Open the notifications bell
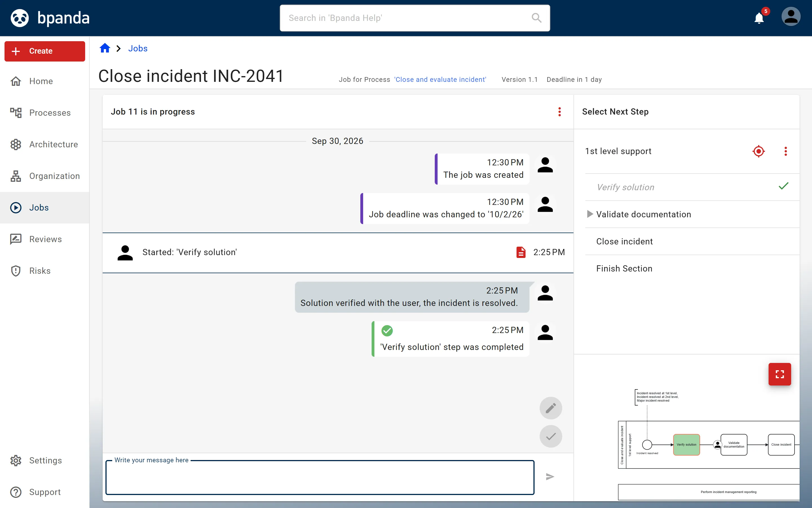Screen dimensions: 812x508 pyautogui.click(x=759, y=18)
